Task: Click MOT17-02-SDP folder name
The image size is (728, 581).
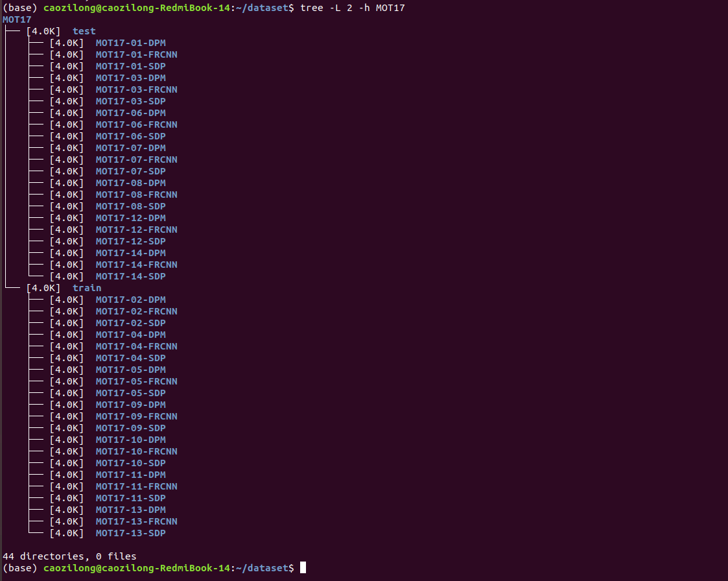Action: [130, 323]
